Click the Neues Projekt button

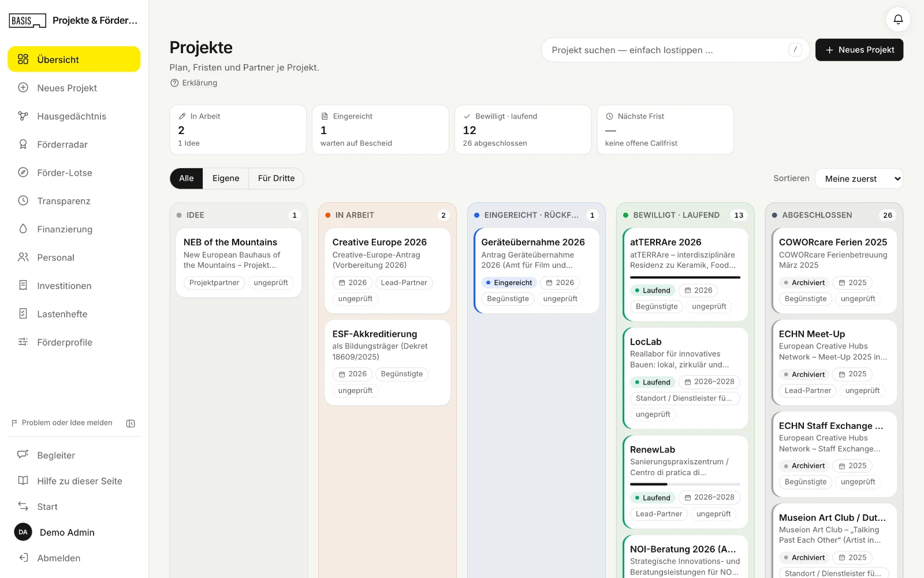pyautogui.click(x=859, y=50)
